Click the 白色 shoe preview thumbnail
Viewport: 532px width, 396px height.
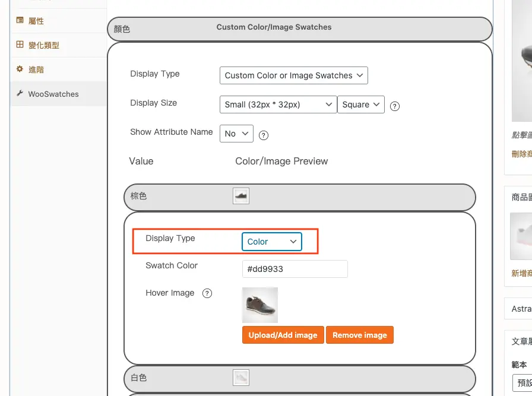pyautogui.click(x=241, y=378)
